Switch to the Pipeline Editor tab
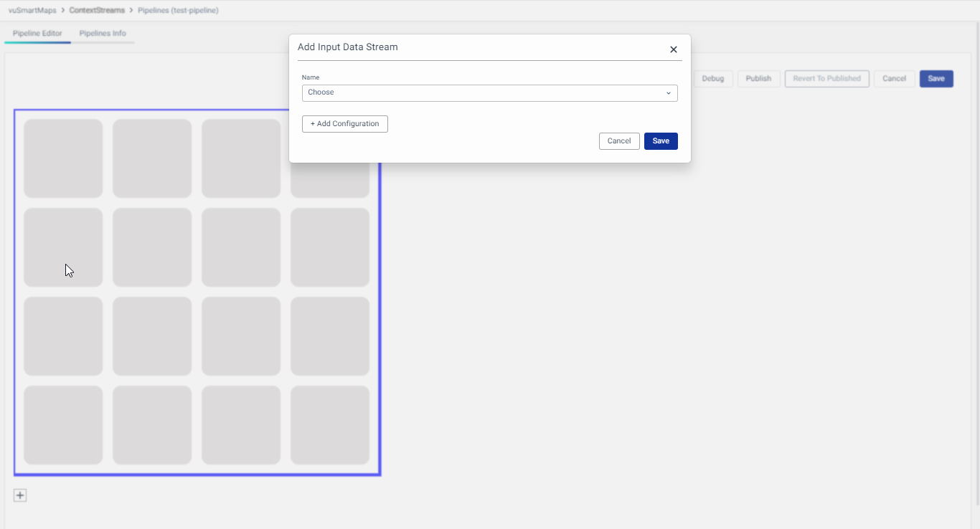980x529 pixels. pyautogui.click(x=37, y=34)
